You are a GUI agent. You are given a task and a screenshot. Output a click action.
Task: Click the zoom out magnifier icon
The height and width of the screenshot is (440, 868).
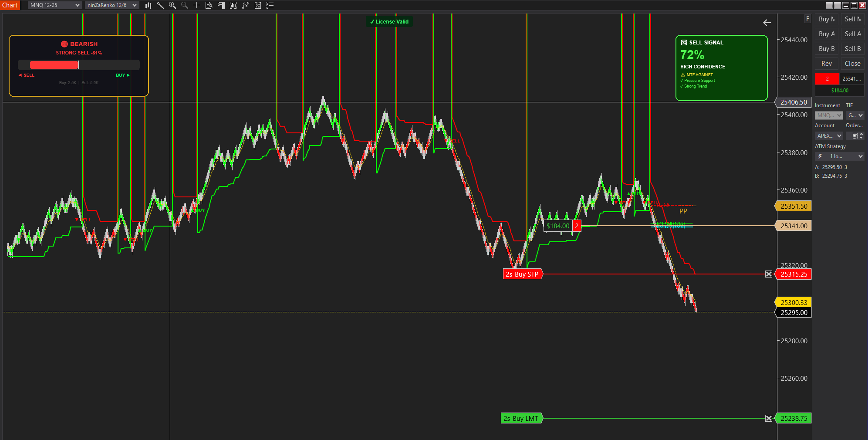coord(185,5)
